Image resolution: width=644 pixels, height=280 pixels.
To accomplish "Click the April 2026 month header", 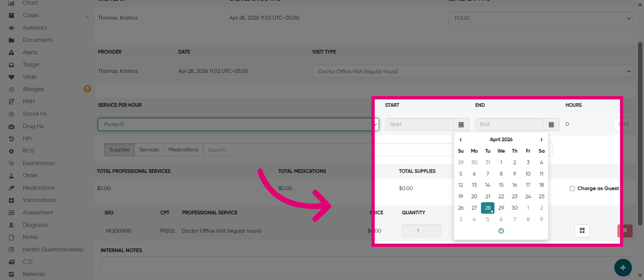I will coord(501,140).
